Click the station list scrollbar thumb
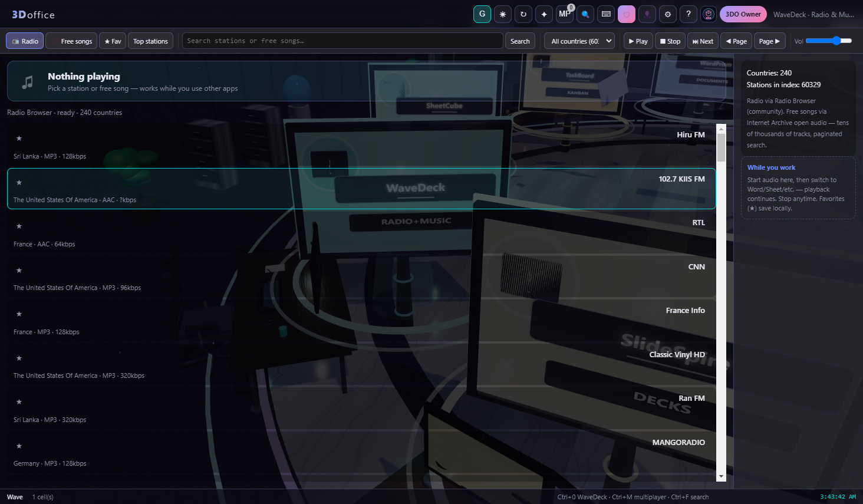 (721, 147)
